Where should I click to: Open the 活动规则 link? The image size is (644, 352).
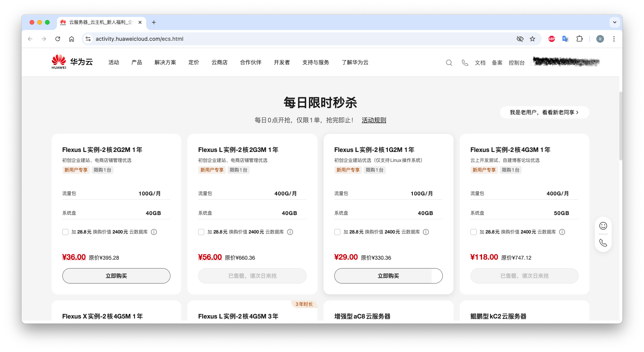coord(374,120)
